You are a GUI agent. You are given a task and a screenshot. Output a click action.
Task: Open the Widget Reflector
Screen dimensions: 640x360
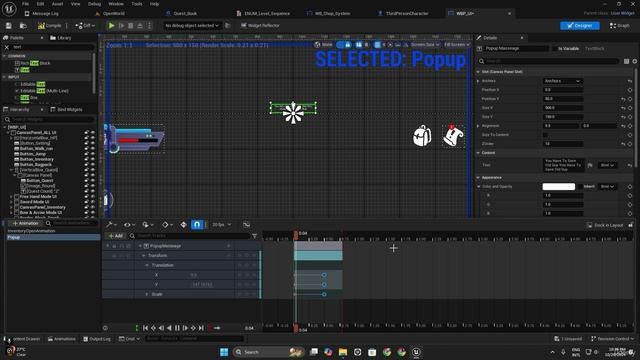[260, 26]
